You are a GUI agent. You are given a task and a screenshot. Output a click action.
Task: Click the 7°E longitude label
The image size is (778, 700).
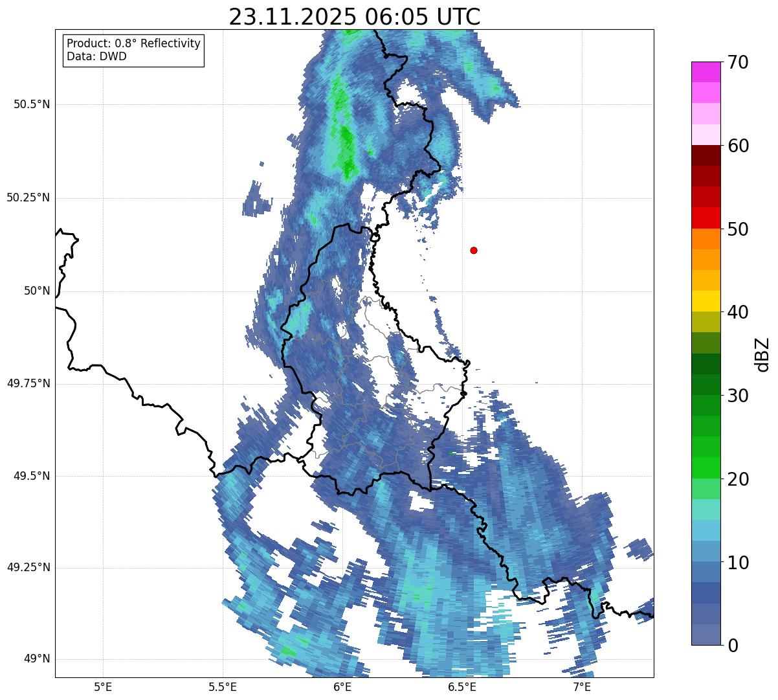tap(582, 686)
